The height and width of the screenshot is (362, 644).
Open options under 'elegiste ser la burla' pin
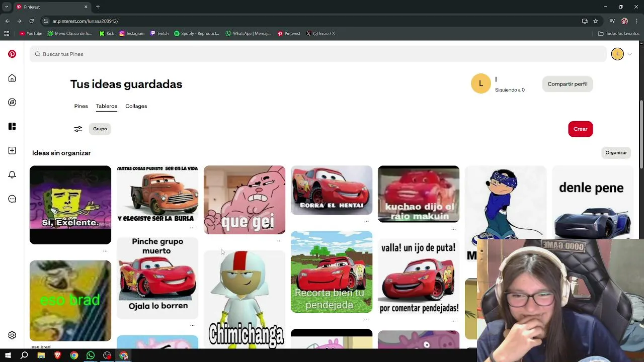pyautogui.click(x=192, y=228)
